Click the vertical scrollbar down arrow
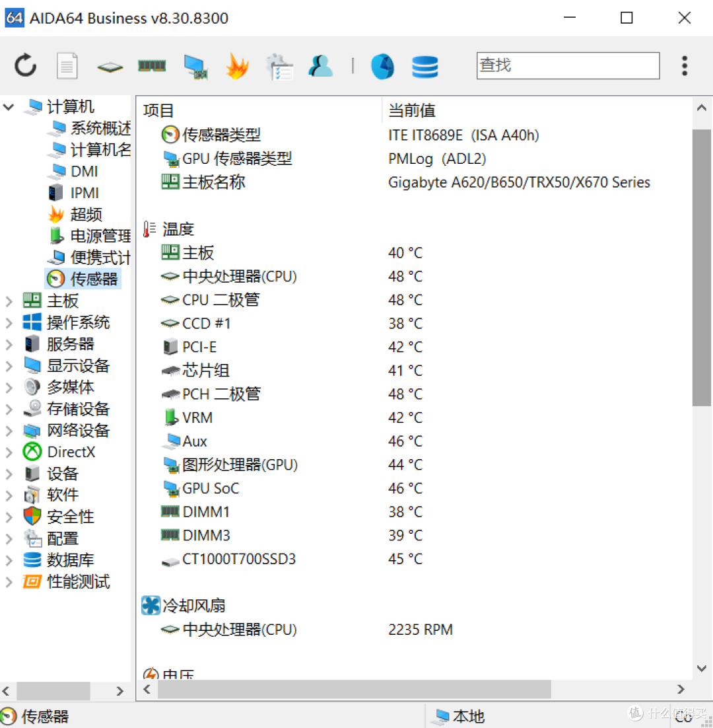713x728 pixels. pyautogui.click(x=702, y=668)
